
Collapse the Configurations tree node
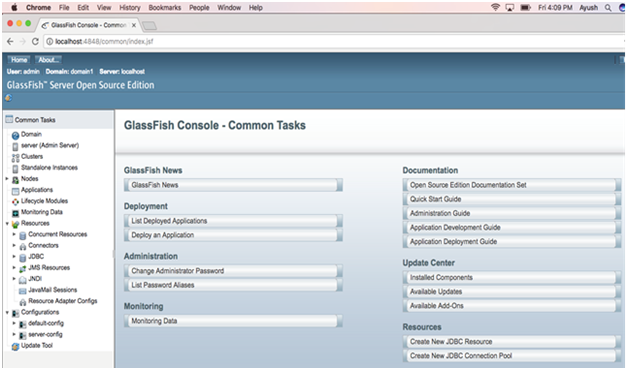(x=7, y=312)
